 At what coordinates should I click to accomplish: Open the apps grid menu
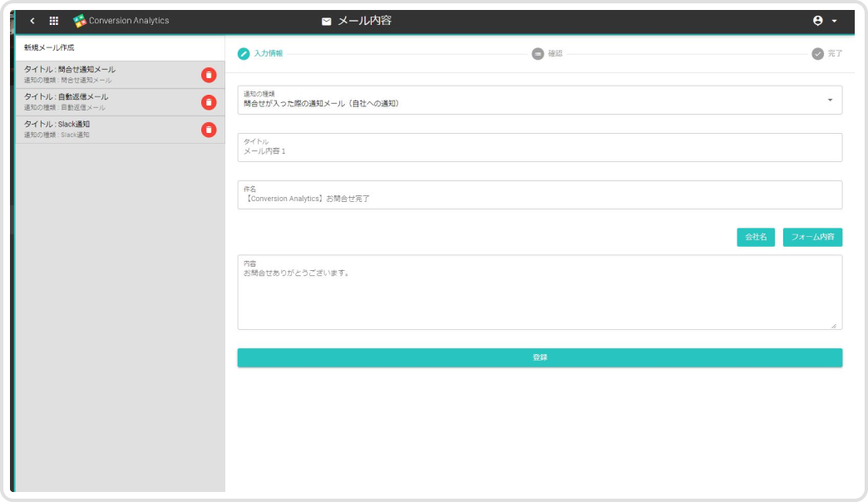pos(54,21)
